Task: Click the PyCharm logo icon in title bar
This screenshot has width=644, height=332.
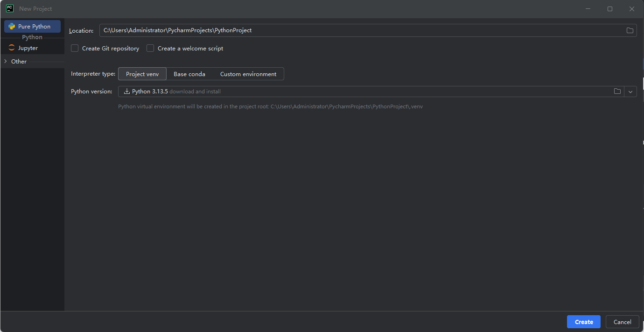Action: click(x=9, y=8)
